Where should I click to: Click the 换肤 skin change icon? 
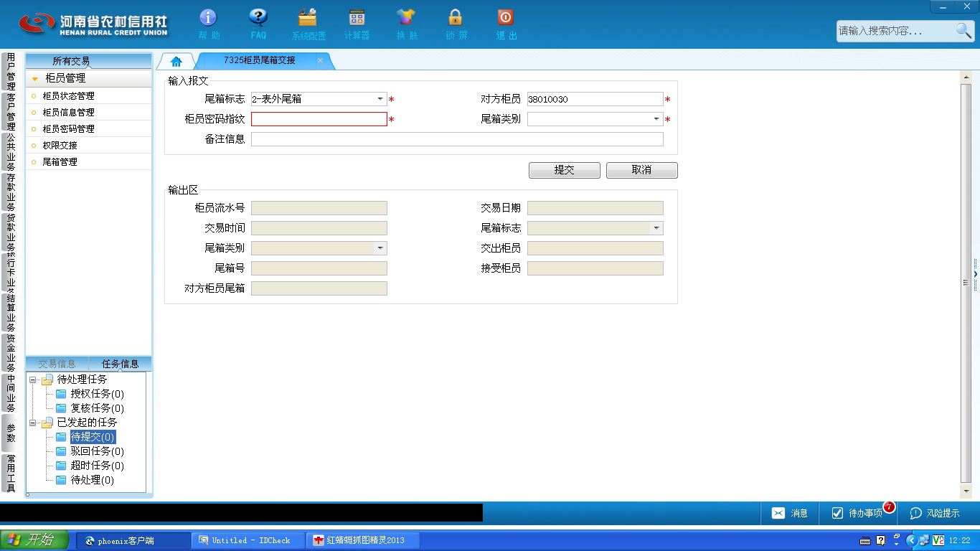point(406,18)
